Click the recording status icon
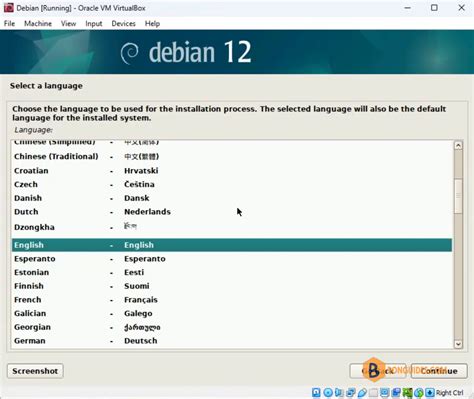The height and width of the screenshot is (399, 474). 396,393
